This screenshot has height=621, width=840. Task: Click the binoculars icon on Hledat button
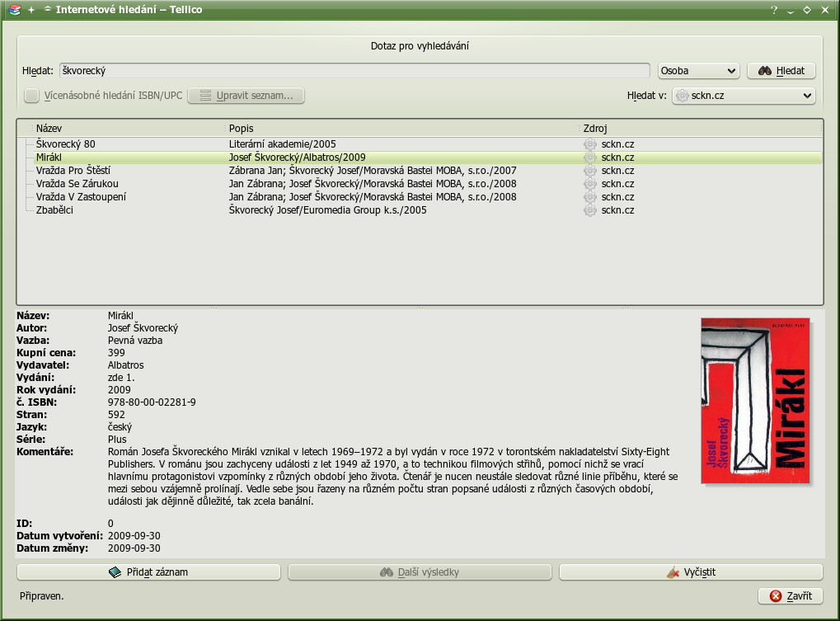point(765,71)
